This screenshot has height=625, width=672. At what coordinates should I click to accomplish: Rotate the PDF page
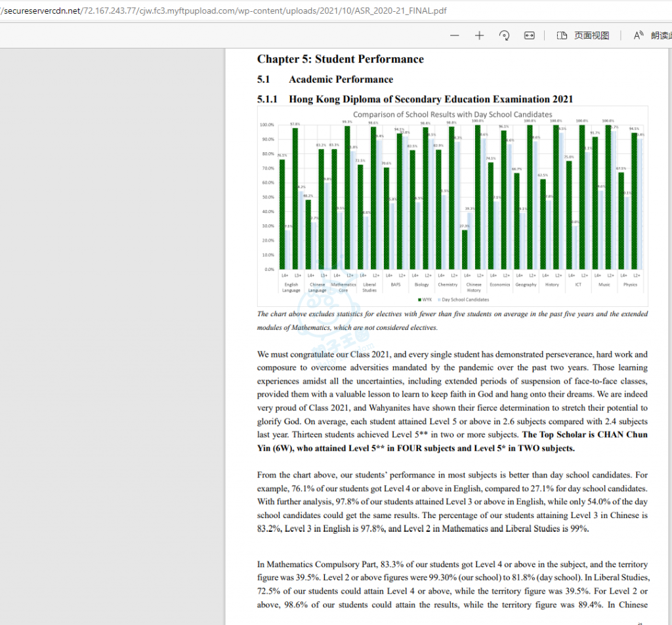pos(504,35)
